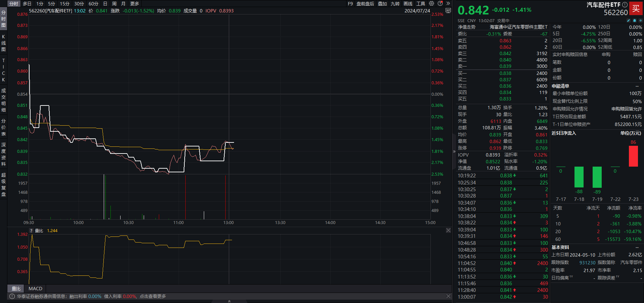Click the red 7-23 net inflow bar
The height and width of the screenshot is (303, 644).
pos(633,156)
